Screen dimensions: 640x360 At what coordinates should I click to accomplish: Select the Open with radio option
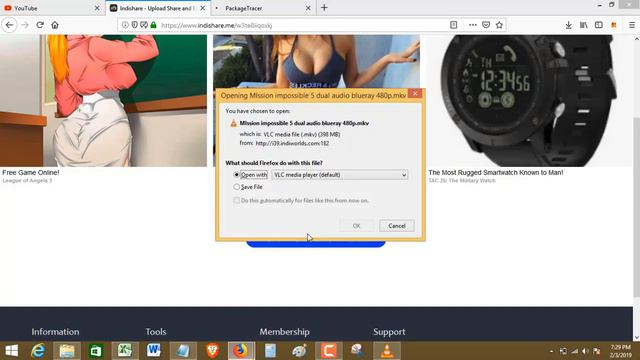point(236,175)
